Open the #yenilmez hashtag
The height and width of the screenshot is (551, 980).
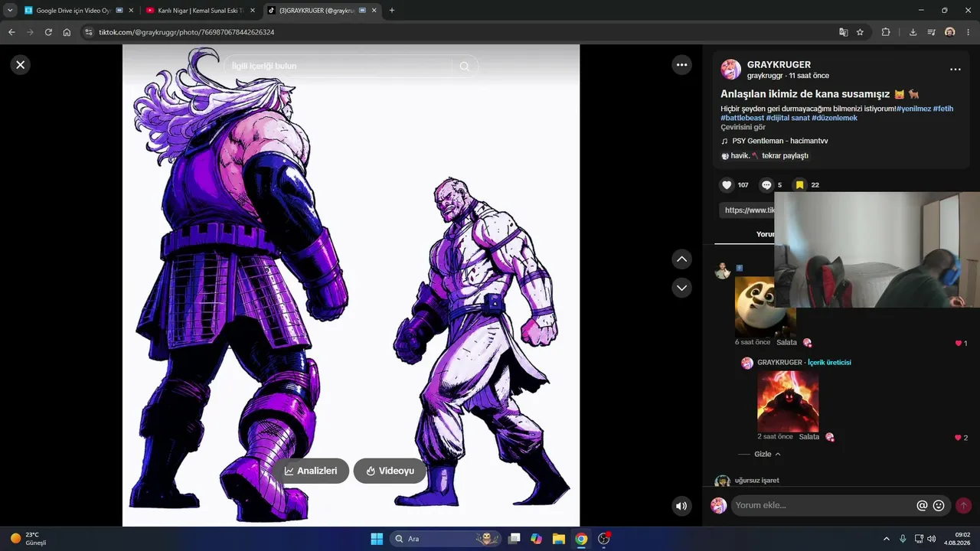(x=913, y=109)
